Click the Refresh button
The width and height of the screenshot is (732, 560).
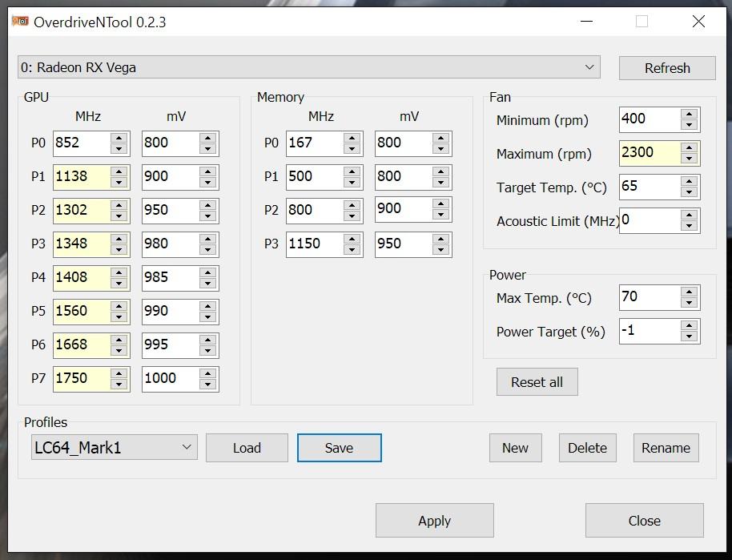[667, 68]
